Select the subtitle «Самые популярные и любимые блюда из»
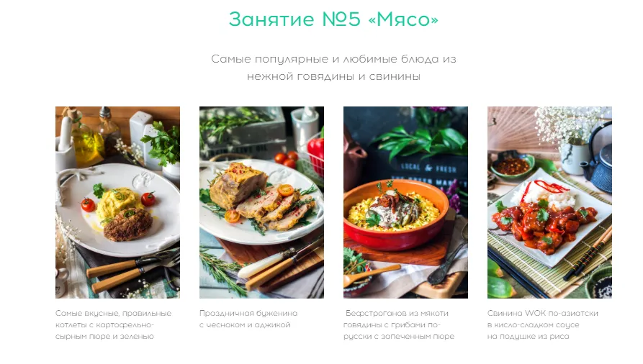 pyautogui.click(x=333, y=59)
